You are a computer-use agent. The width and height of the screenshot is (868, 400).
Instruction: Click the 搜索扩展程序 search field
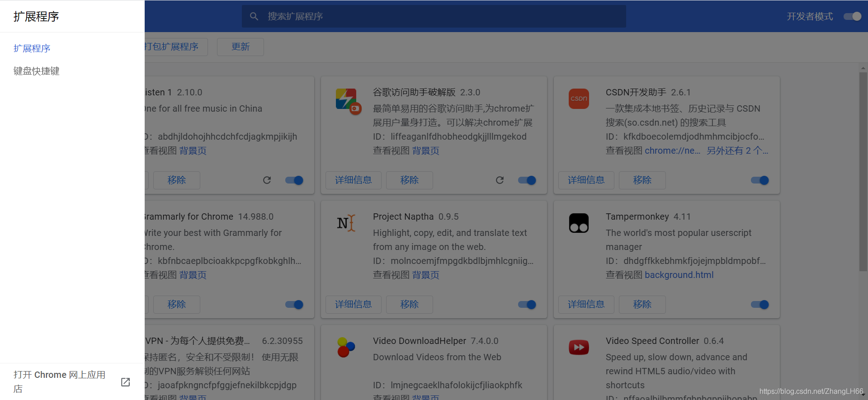[x=434, y=16]
